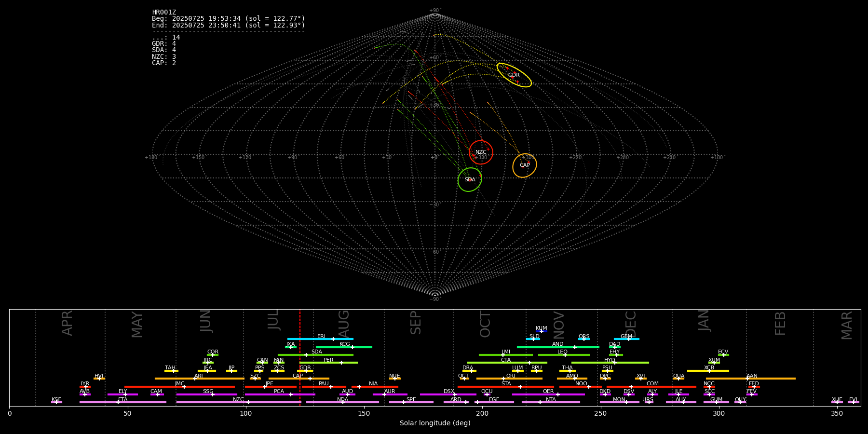Screen dimensions: 868x434
Task: Click the red NZC radiant circle on the sky map
Action: (481, 152)
